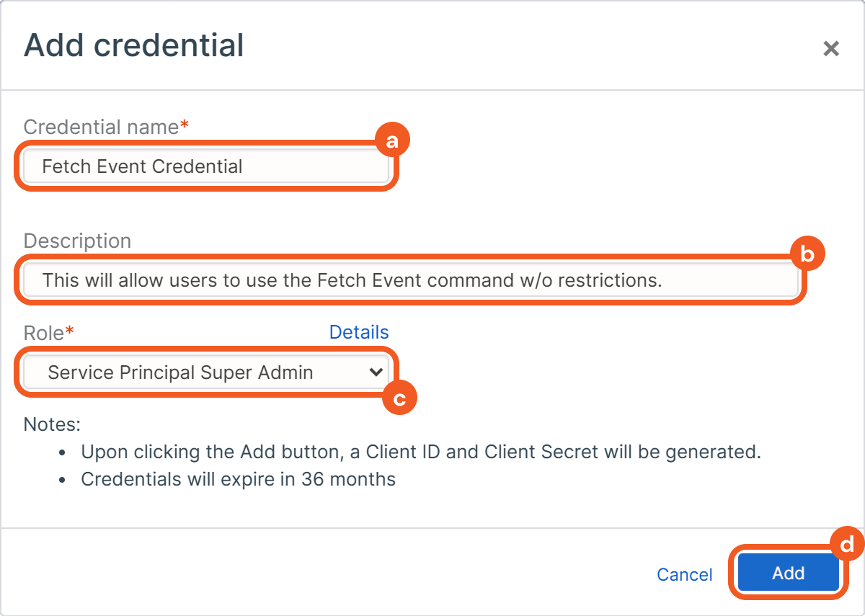Image resolution: width=865 pixels, height=616 pixels.
Task: Click the credentials expire in 36 months note
Action: pos(238,479)
